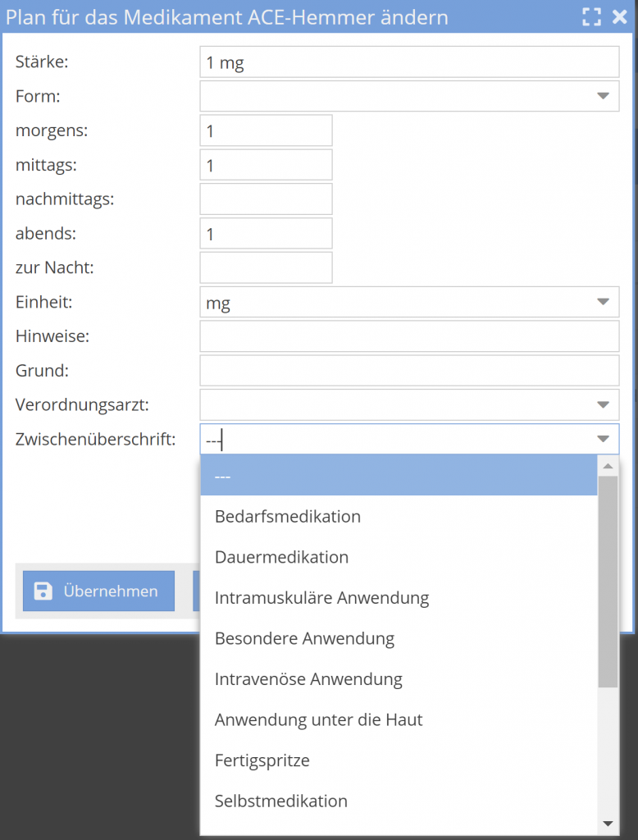Click the Grund text field
The image size is (638, 840).
pyautogui.click(x=409, y=371)
